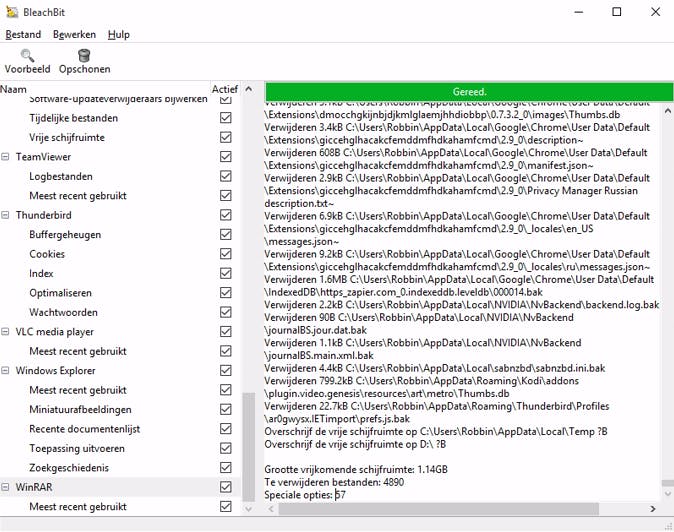Select Meest recent gebruikt under WinRAR

[x=78, y=507]
